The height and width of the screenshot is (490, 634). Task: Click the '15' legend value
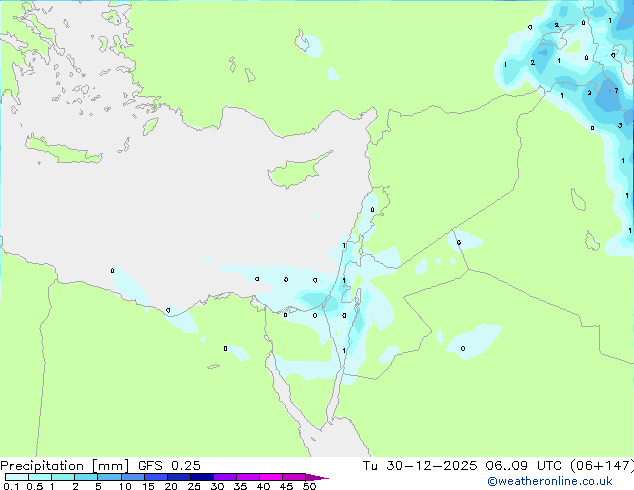pos(148,486)
